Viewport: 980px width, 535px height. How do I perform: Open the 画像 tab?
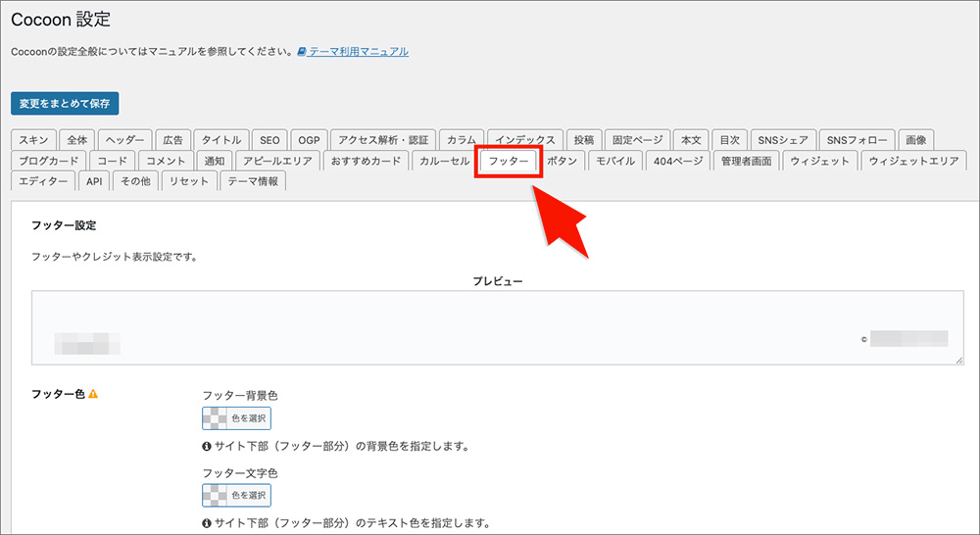pyautogui.click(x=916, y=140)
